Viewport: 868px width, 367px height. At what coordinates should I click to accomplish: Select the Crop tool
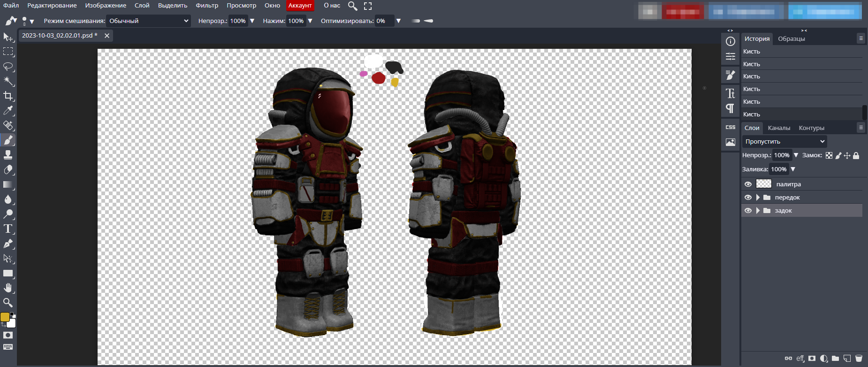click(x=8, y=96)
